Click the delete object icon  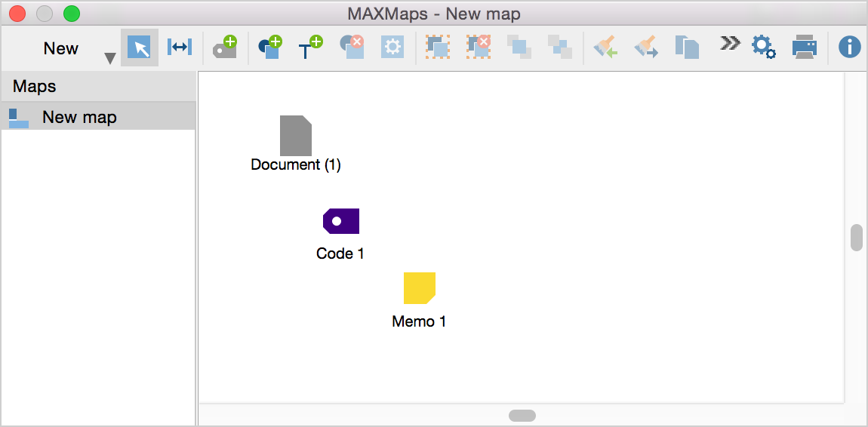[352, 48]
